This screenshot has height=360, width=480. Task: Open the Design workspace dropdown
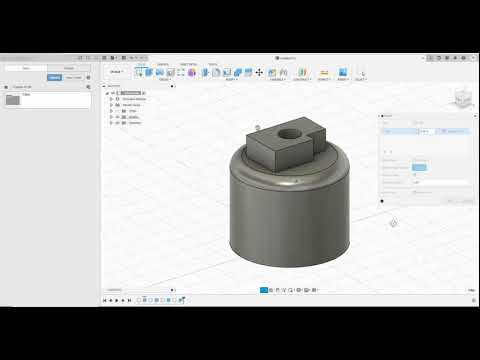pyautogui.click(x=117, y=72)
